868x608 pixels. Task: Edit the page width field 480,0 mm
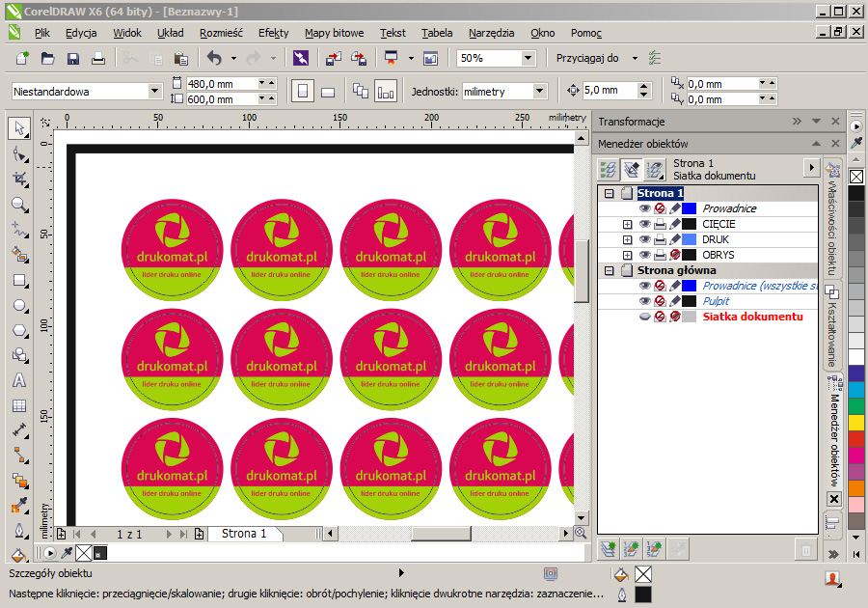(x=222, y=84)
